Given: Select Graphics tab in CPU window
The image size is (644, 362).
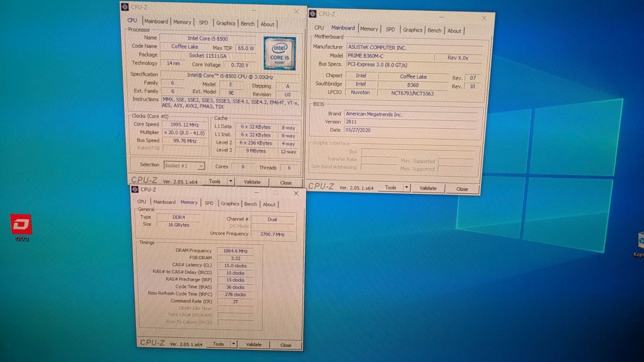Looking at the screenshot, I should click(x=226, y=23).
